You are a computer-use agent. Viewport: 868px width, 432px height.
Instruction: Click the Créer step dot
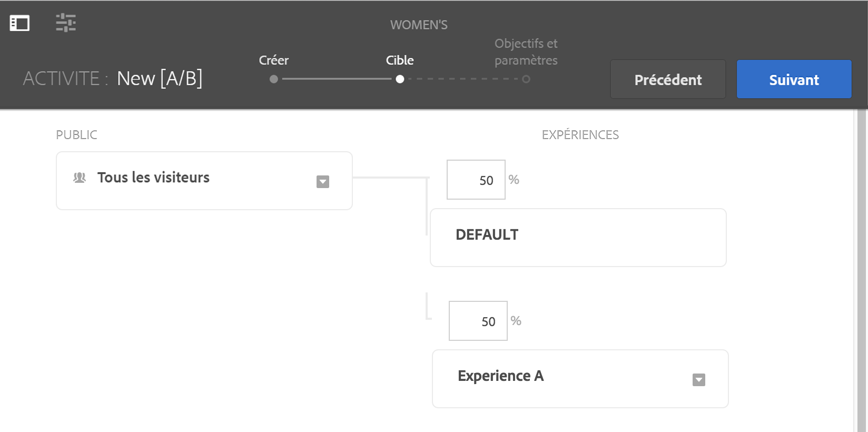(x=273, y=79)
